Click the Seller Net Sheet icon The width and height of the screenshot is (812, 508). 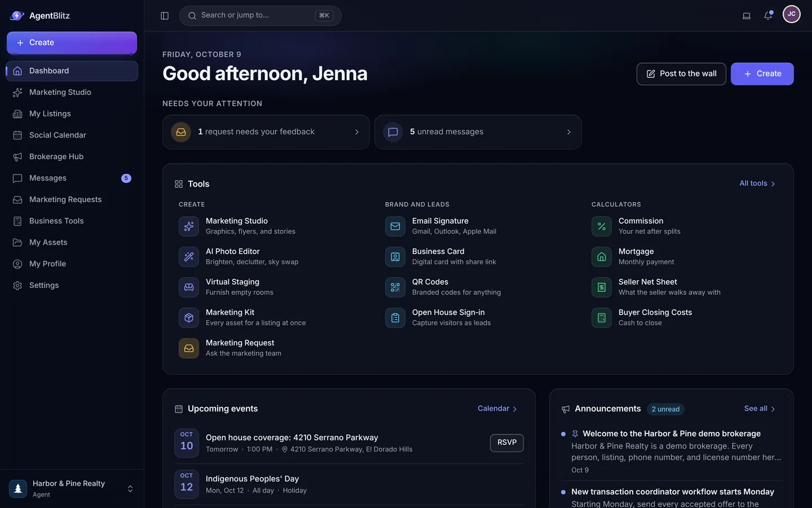(602, 287)
